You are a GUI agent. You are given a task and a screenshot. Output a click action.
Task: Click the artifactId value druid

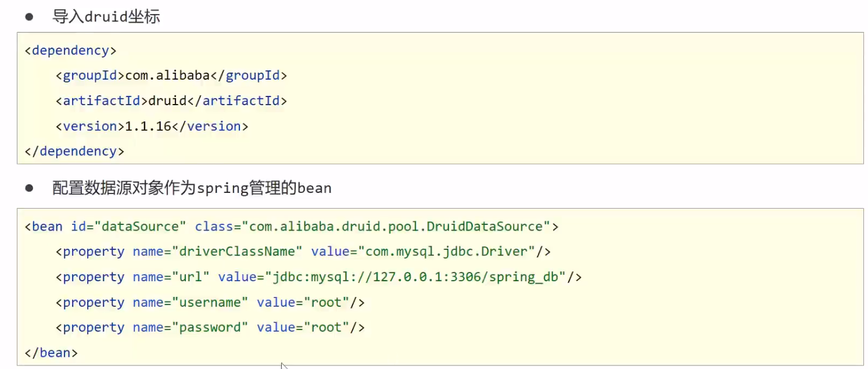tap(167, 101)
